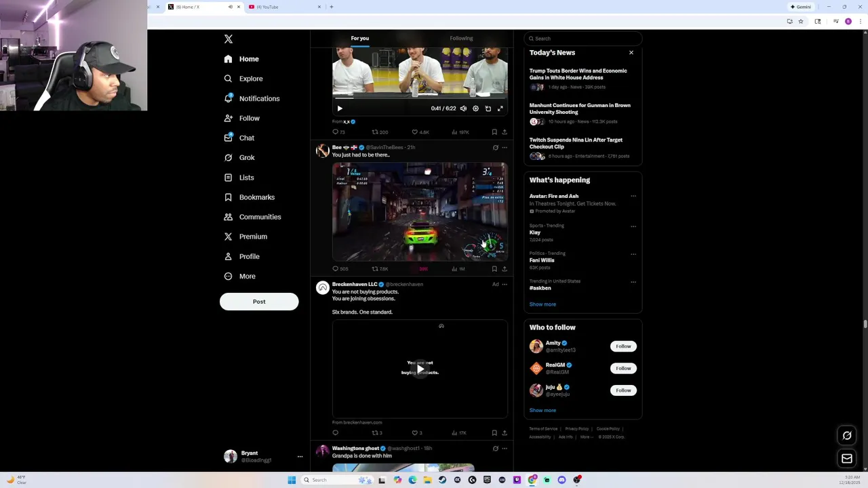The image size is (868, 488).
Task: Switch to the Following tab
Action: tap(461, 38)
